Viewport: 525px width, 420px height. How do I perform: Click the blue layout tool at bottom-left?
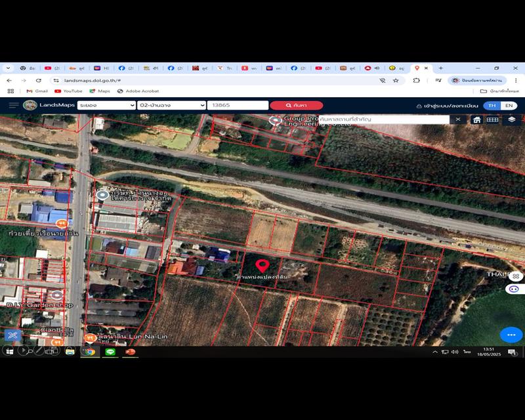click(11, 335)
